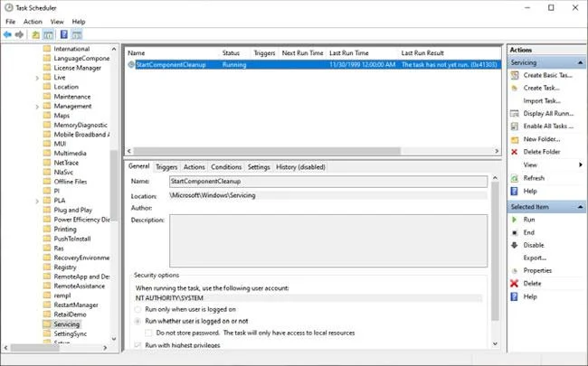Click the tree pane horizontal scrollbar right arrow
This screenshot has height=366, width=588.
[x=105, y=348]
